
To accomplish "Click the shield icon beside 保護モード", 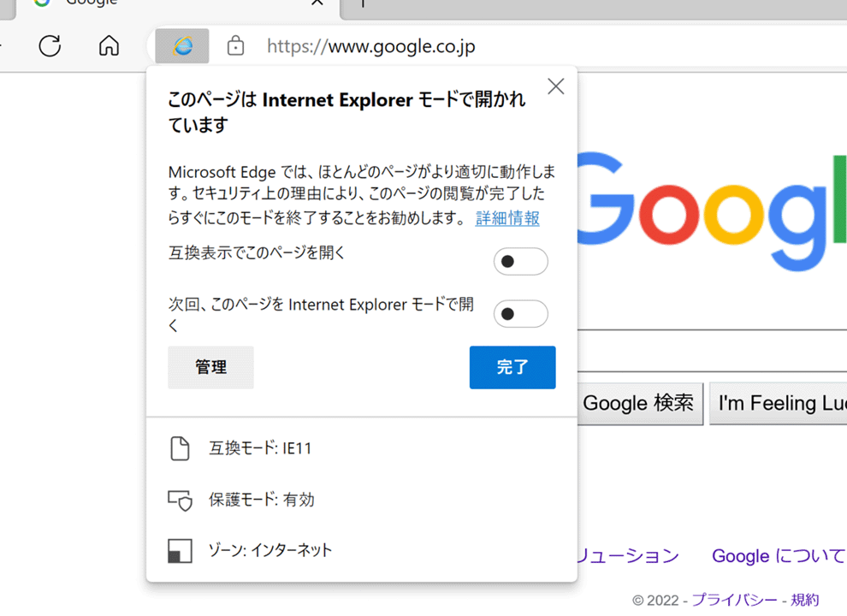I will 180,500.
